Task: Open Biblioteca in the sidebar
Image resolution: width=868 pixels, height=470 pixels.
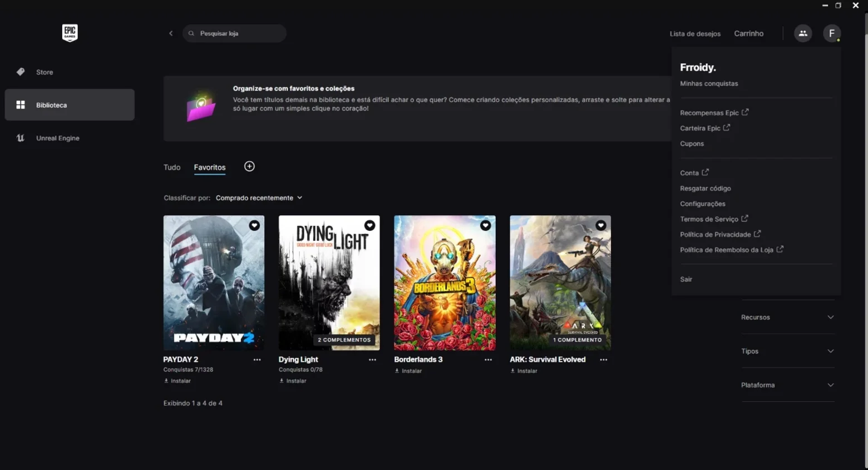Action: (70, 105)
